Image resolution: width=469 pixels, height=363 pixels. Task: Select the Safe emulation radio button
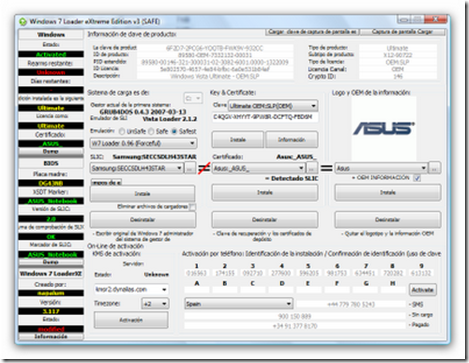151,131
